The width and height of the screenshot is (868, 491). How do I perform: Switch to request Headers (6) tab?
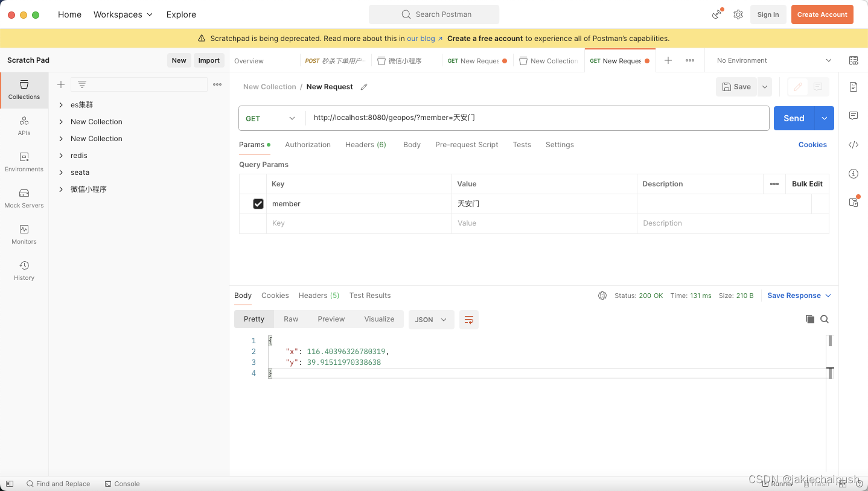pyautogui.click(x=366, y=145)
